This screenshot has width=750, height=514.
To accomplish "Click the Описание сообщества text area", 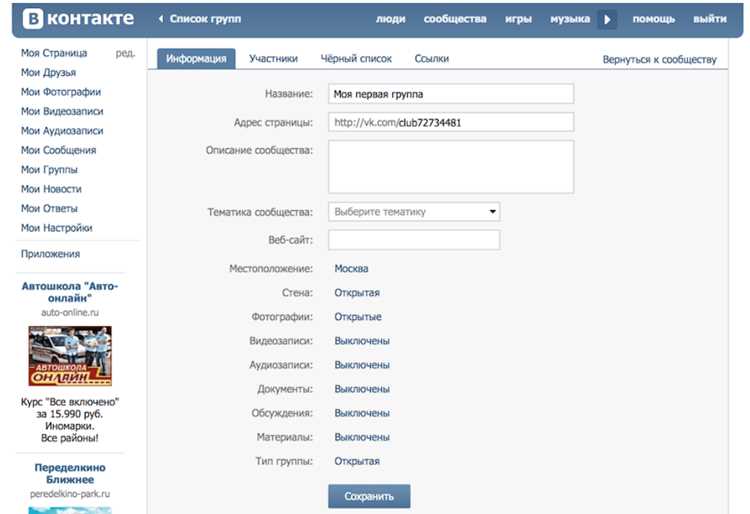I will [x=451, y=167].
